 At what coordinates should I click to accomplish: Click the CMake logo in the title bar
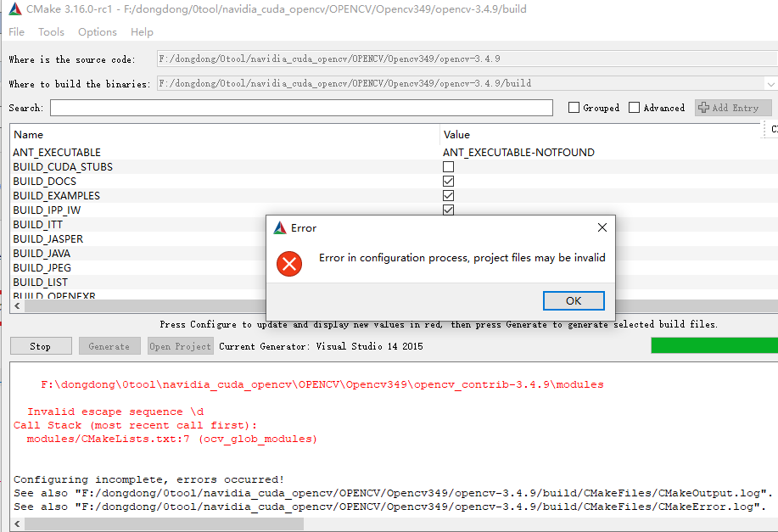click(15, 9)
